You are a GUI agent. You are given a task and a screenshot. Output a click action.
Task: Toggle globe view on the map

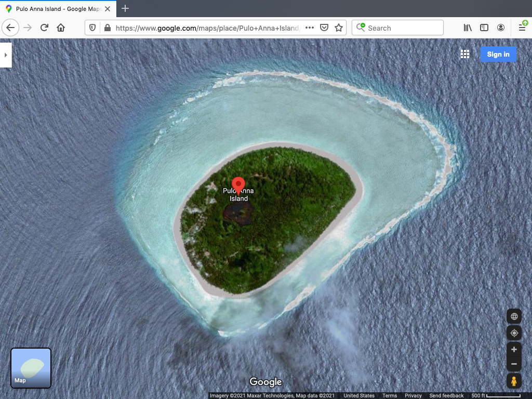[514, 316]
